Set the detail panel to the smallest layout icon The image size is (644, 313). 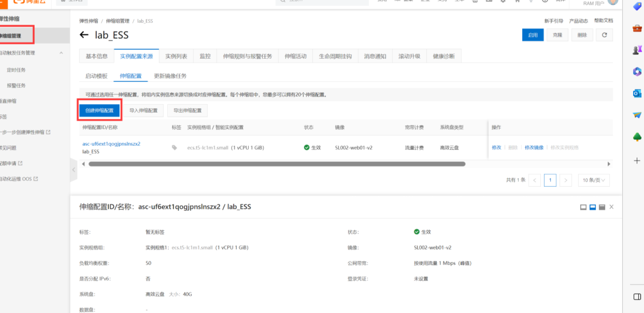583,207
